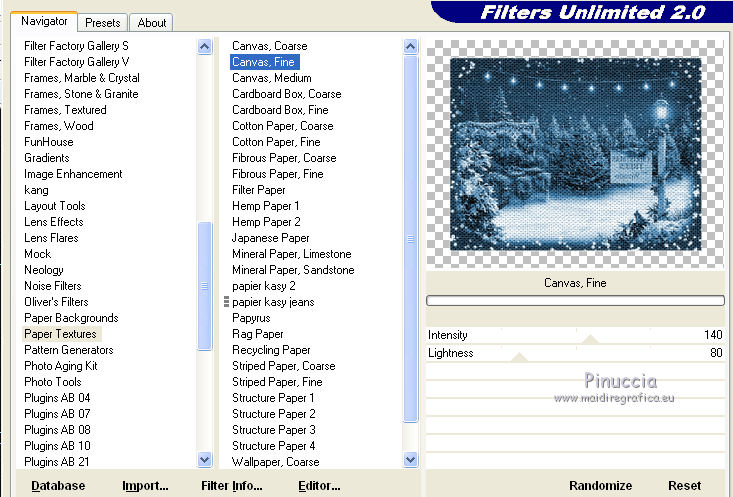Choose Papyrus filter

point(251,318)
